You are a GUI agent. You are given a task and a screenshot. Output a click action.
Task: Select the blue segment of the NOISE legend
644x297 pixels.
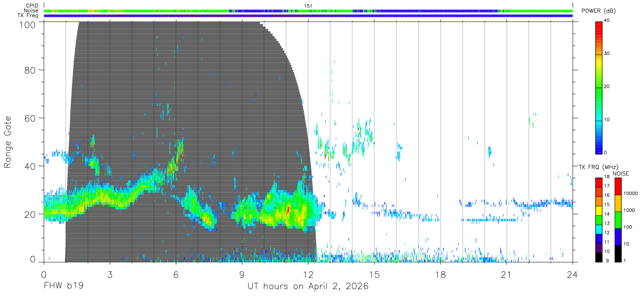point(618,237)
